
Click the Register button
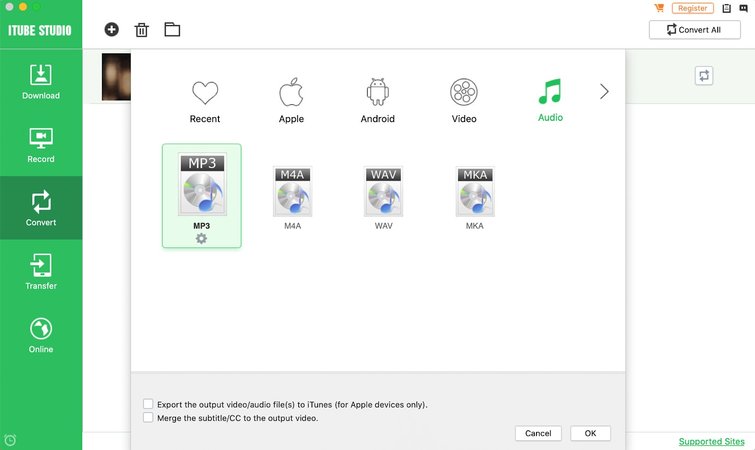pos(692,8)
